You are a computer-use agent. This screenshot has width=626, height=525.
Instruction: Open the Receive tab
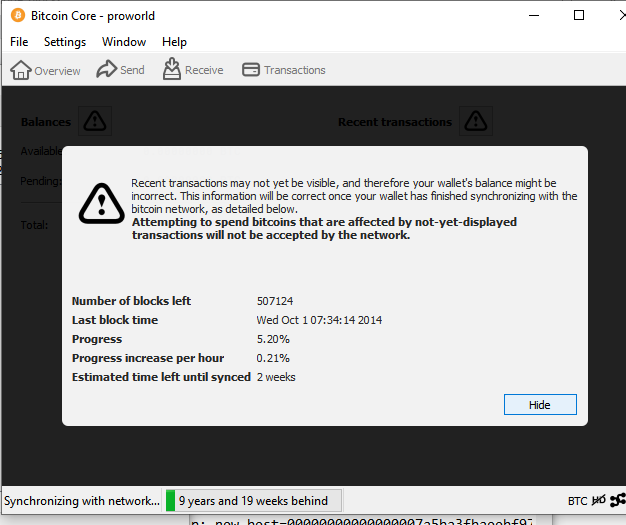click(193, 69)
